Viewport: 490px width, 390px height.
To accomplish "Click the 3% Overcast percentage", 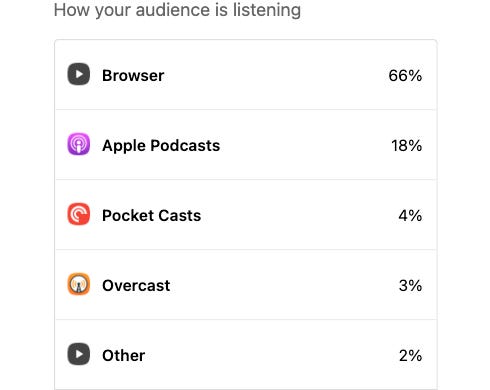I will pyautogui.click(x=410, y=286).
